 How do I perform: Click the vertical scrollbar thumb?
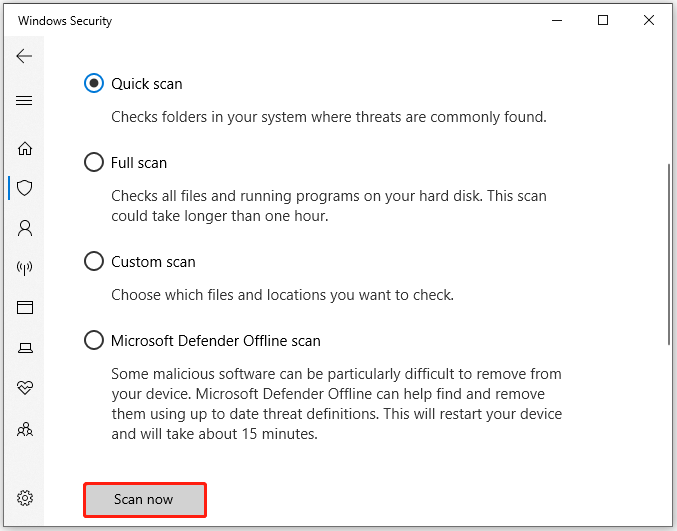click(x=669, y=254)
